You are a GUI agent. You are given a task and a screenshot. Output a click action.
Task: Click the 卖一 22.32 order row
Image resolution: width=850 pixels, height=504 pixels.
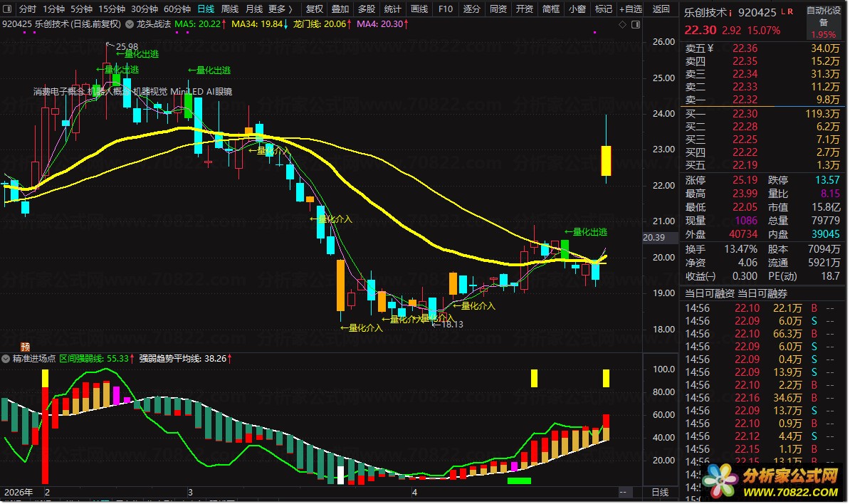(x=762, y=100)
